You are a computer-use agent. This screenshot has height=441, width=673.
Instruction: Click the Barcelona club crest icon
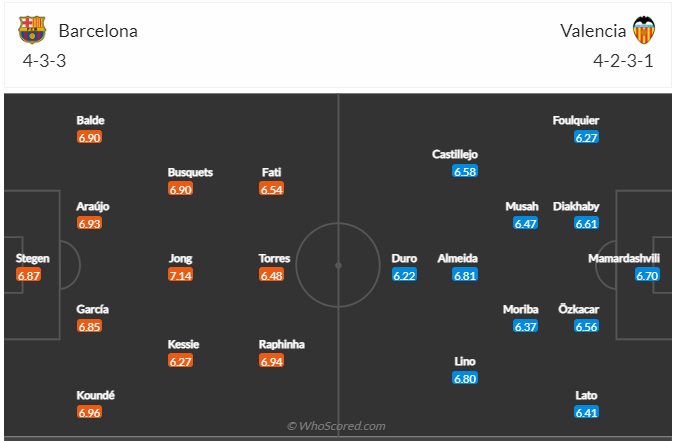click(32, 30)
